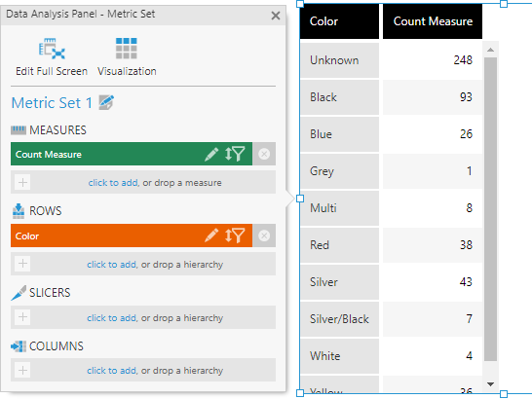The height and width of the screenshot is (399, 532).
Task: Click the SLICERS section icon
Action: pos(19,293)
